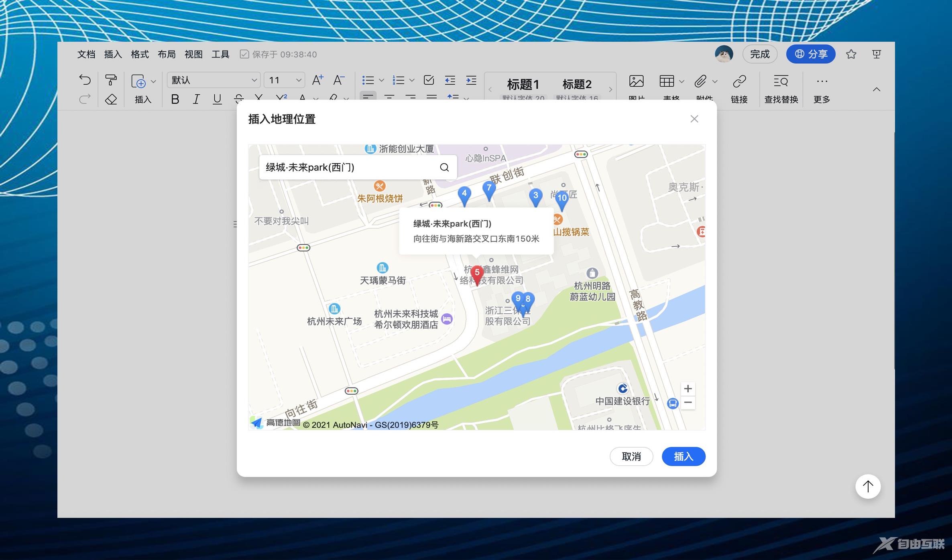952x560 pixels.
Task: Show next heading styles arrow
Action: 610,89
